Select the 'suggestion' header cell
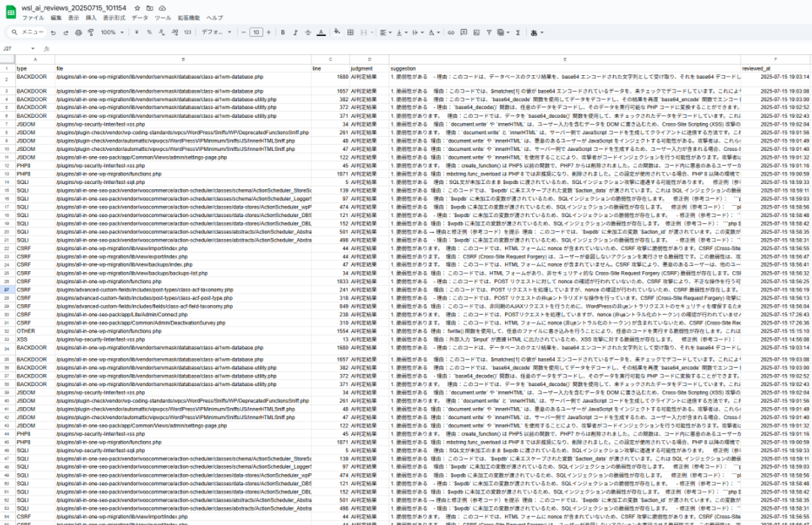812x525 pixels. (x=564, y=68)
